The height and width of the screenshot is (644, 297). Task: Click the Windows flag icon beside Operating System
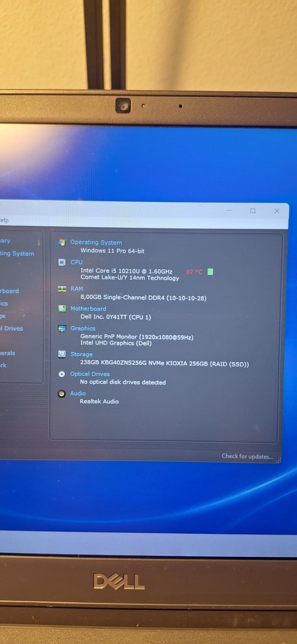pos(62,242)
